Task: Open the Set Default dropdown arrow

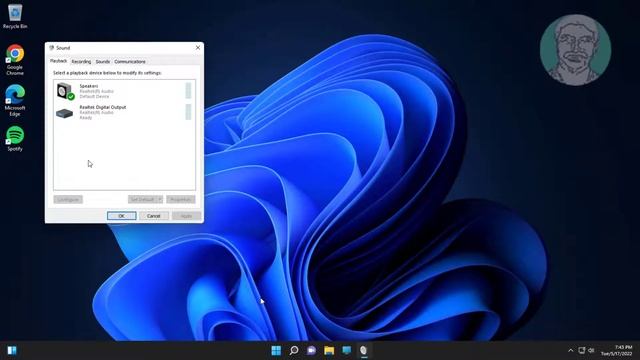Action: coord(160,199)
